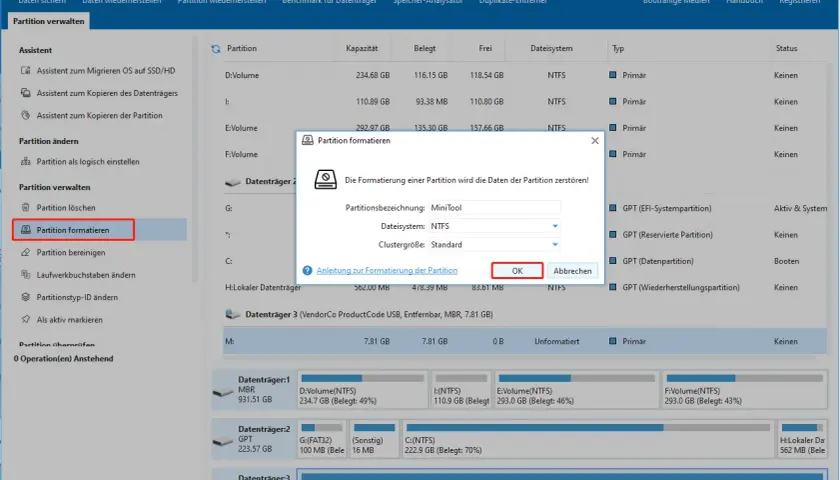The height and width of the screenshot is (480, 840).
Task: Click the change drive letter icon
Action: click(x=25, y=275)
